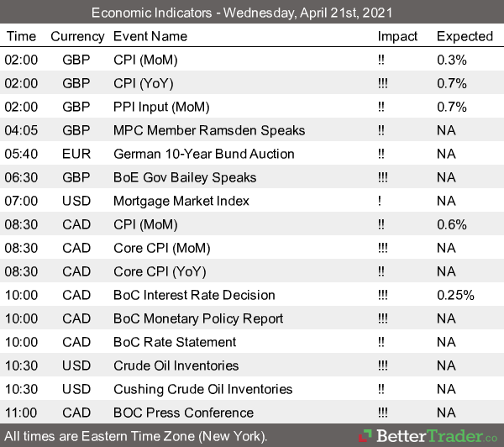Click the Event Name column header
The height and width of the screenshot is (447, 504).
coord(150,36)
